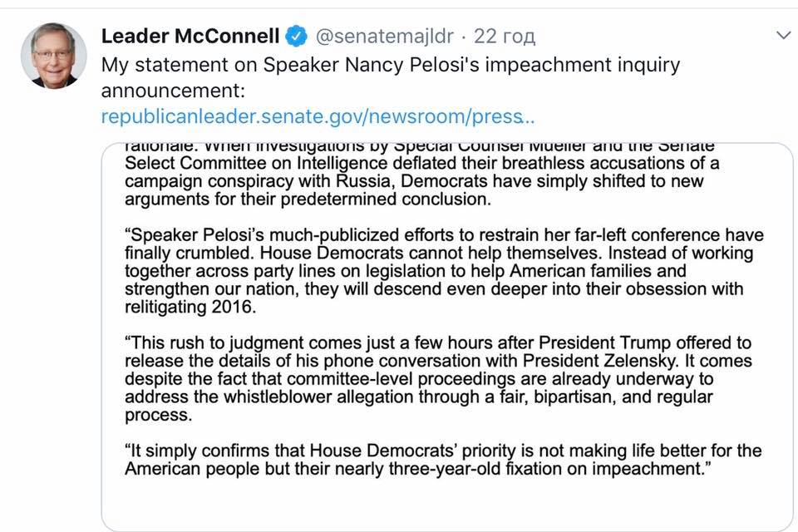798x532 pixels.
Task: Open the attached statement image card
Action: click(x=447, y=337)
